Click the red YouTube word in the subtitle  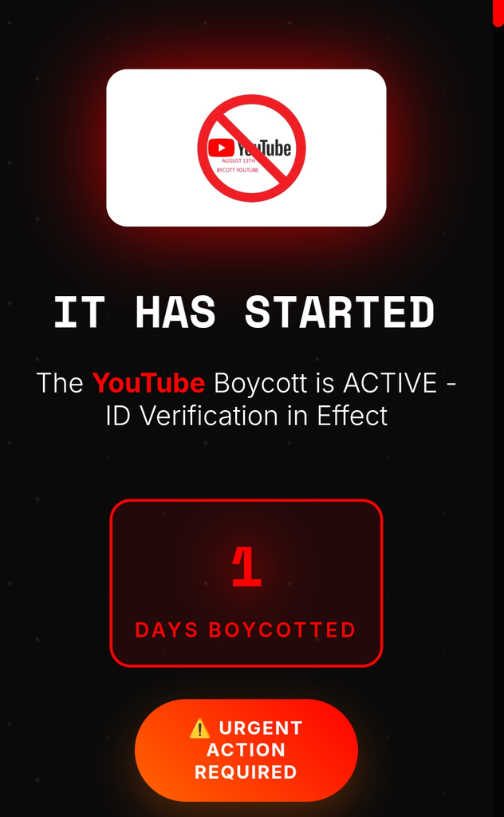(149, 383)
